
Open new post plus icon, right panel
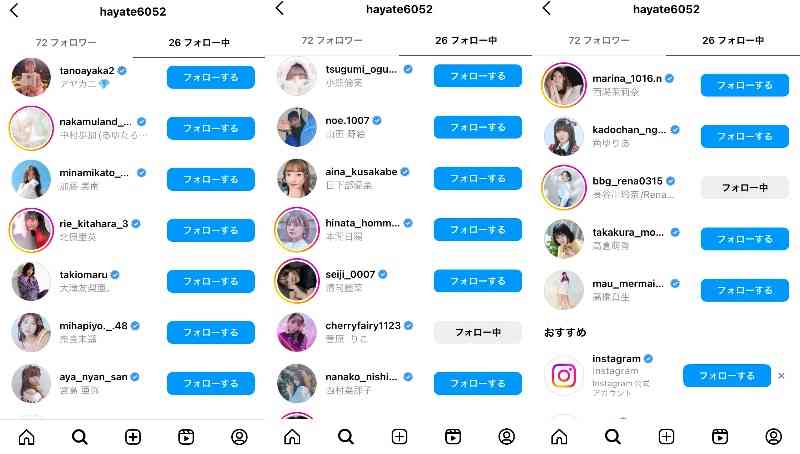pyautogui.click(x=666, y=437)
